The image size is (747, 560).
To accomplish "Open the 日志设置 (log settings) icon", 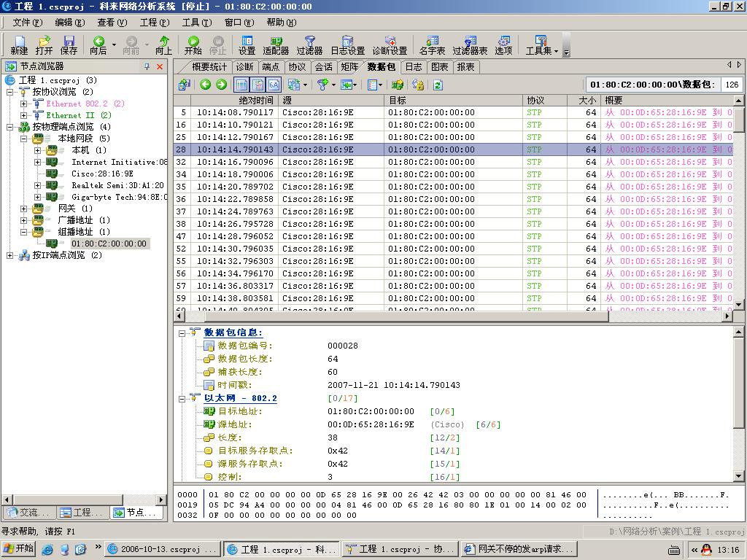I will [x=347, y=45].
